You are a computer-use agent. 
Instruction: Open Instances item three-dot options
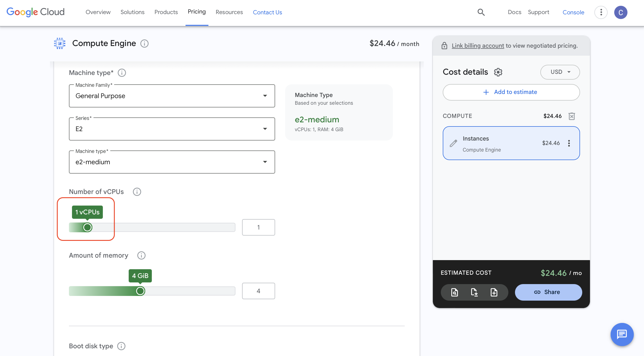[569, 143]
